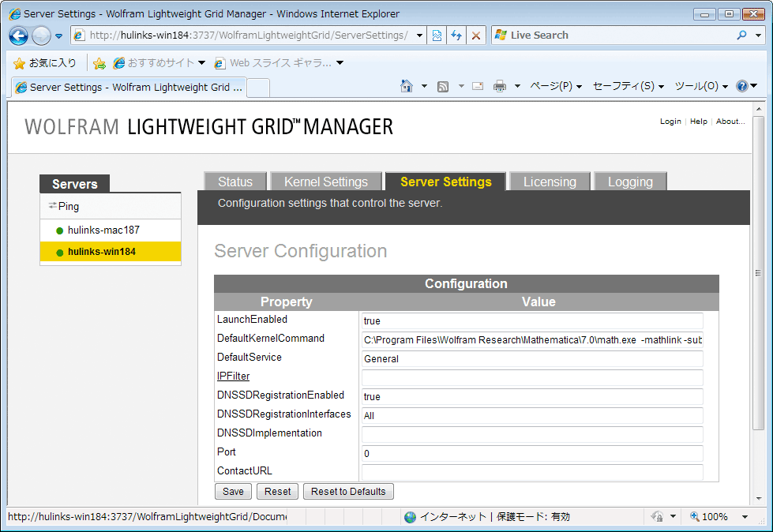This screenshot has width=773, height=532.
Task: Save the server configuration
Action: point(233,492)
